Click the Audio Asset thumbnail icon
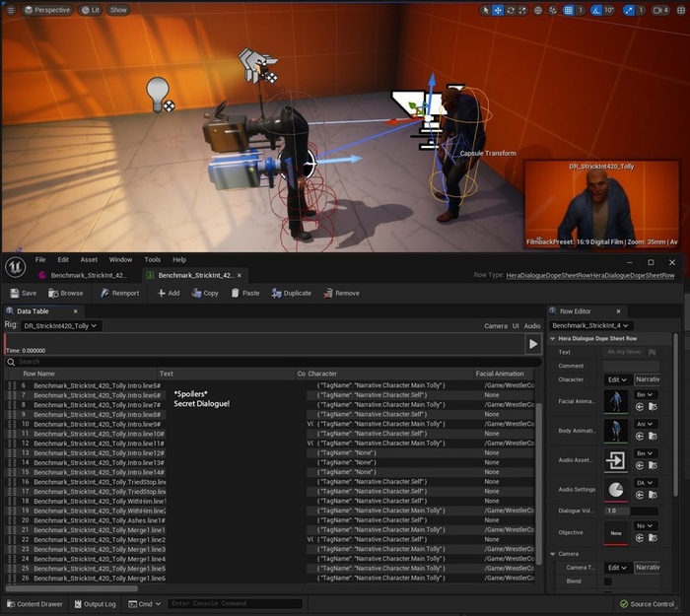 (616, 460)
